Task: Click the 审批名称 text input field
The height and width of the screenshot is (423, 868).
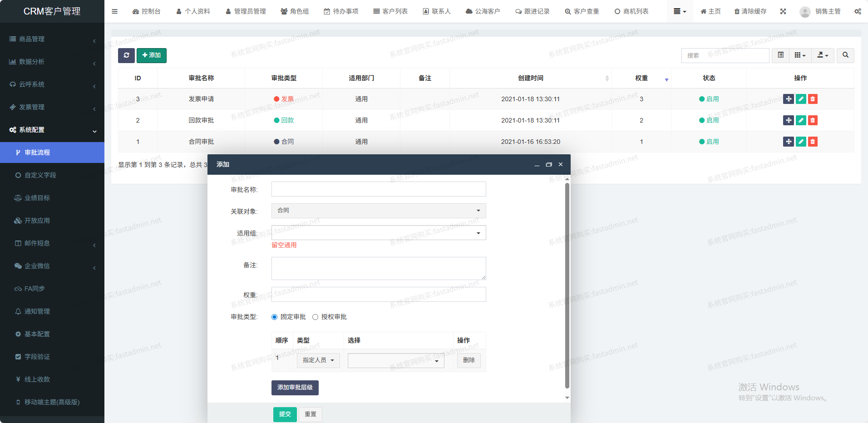Action: 379,189
